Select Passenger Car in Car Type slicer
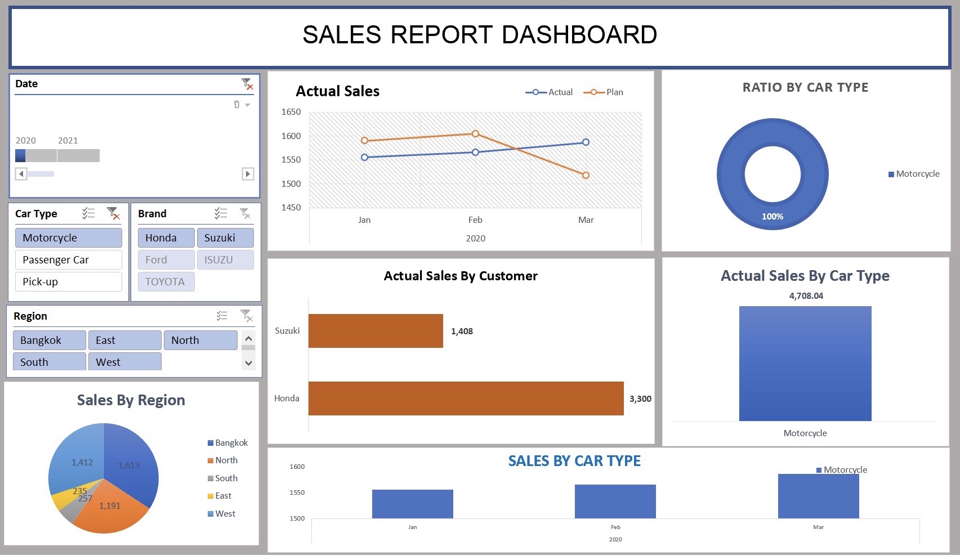This screenshot has width=960, height=560. pyautogui.click(x=68, y=259)
